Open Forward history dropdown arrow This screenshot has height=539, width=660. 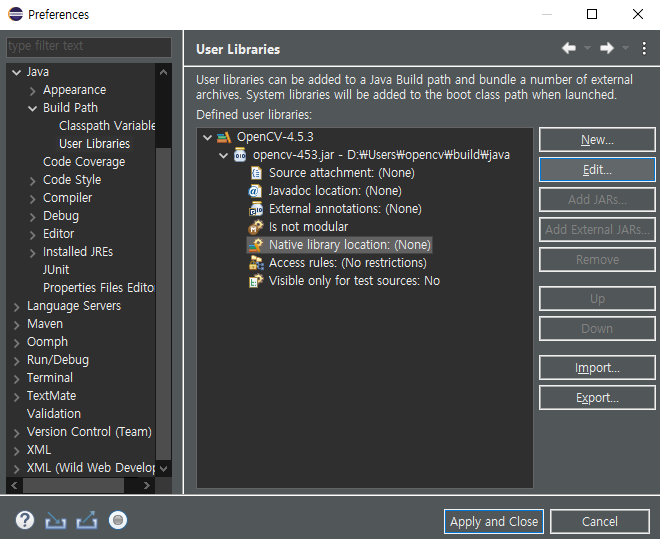[x=625, y=48]
